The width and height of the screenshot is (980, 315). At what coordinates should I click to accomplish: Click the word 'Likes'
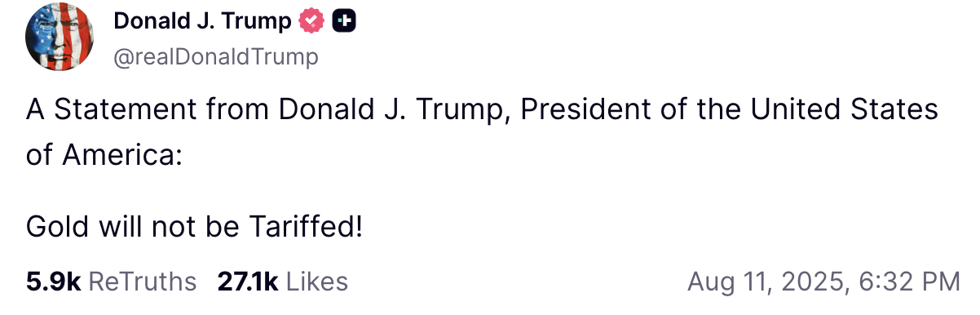click(317, 282)
